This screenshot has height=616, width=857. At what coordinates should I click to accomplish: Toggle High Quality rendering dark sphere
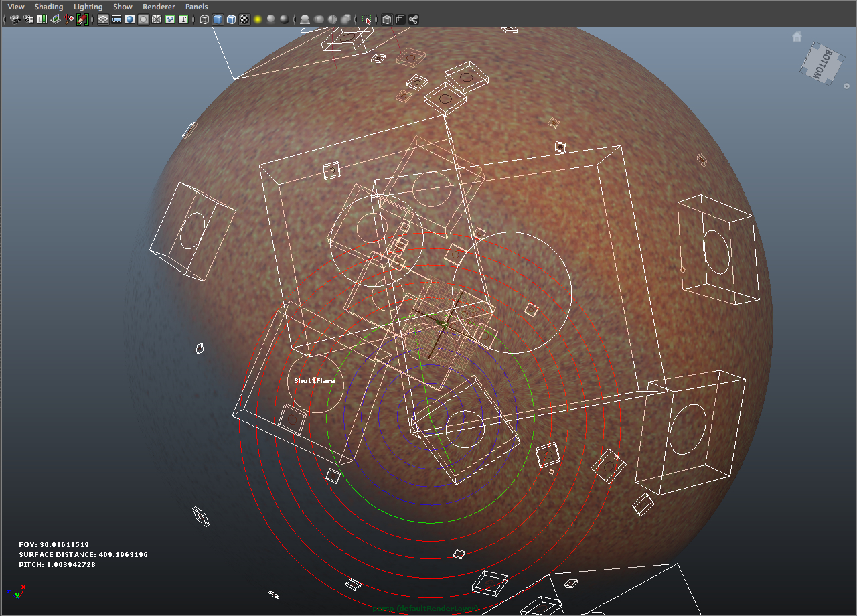(x=284, y=19)
